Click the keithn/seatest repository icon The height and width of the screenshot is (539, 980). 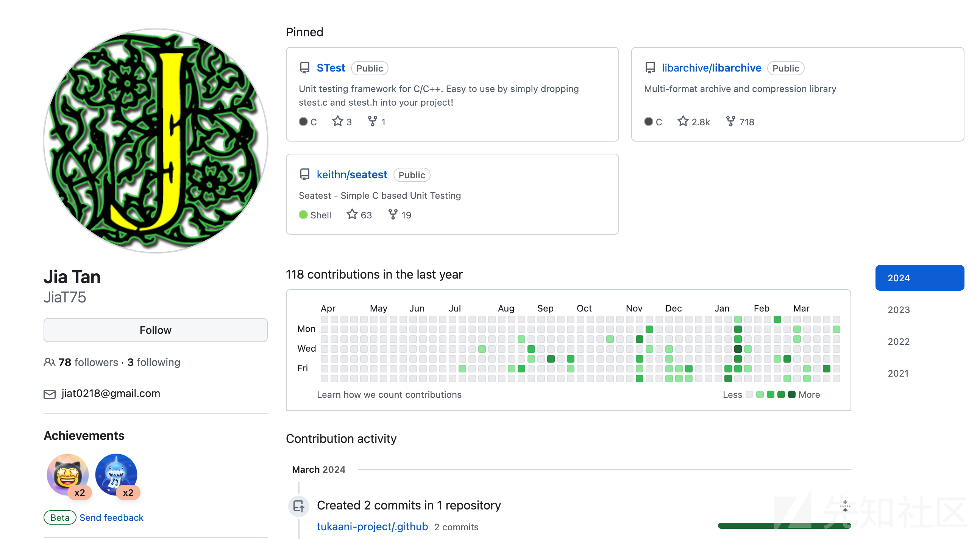pyautogui.click(x=304, y=174)
